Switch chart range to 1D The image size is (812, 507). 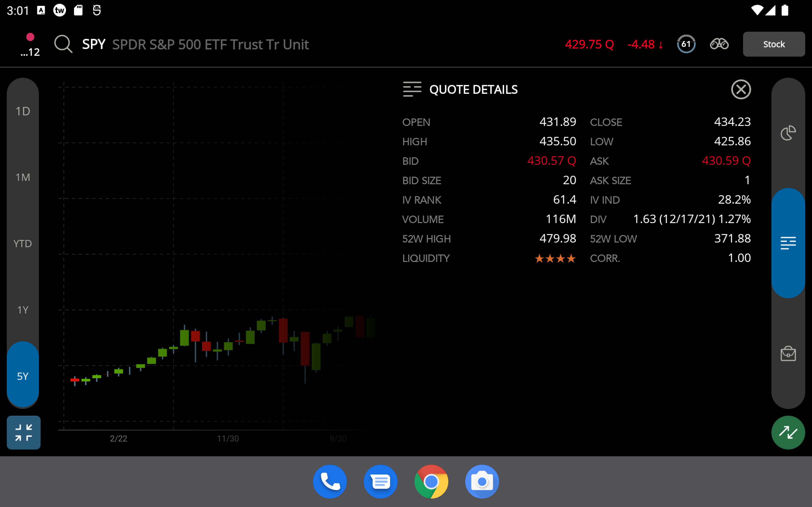[23, 111]
